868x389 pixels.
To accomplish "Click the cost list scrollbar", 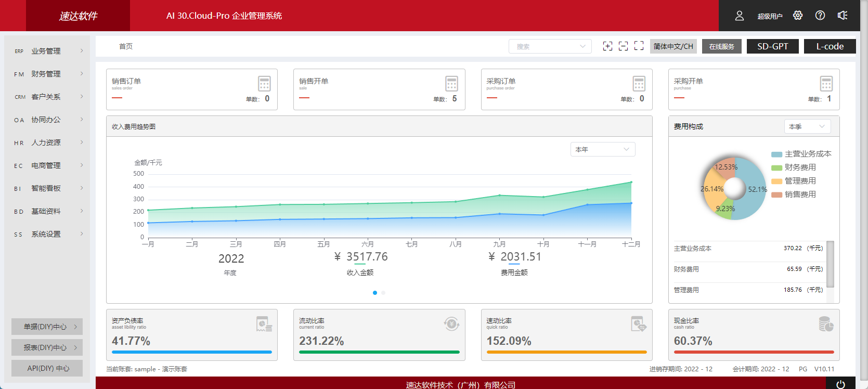I will (x=830, y=264).
